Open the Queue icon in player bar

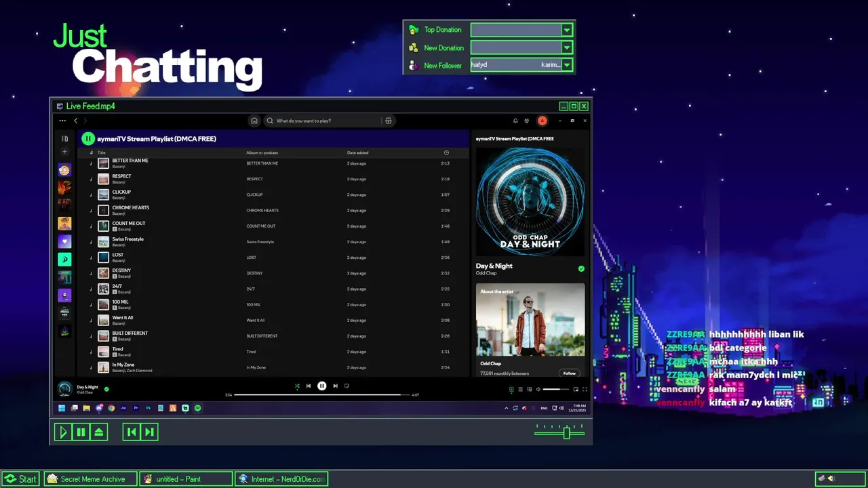coord(521,389)
